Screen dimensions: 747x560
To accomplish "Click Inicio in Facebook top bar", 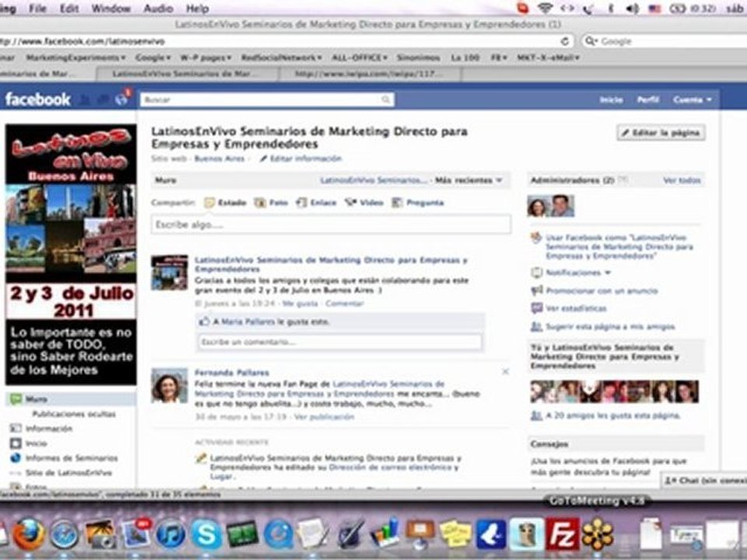I will tap(611, 100).
